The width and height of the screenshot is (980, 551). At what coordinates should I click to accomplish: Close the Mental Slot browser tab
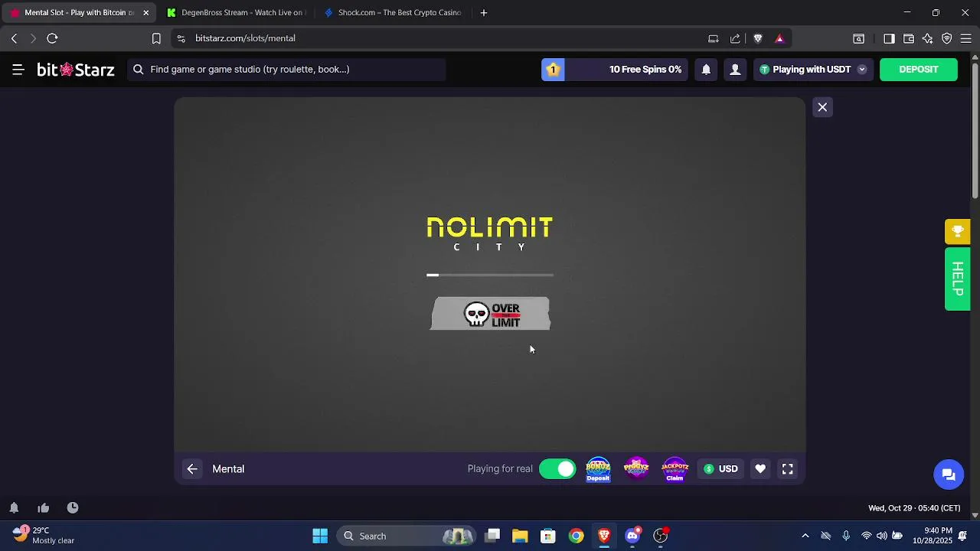coord(145,13)
